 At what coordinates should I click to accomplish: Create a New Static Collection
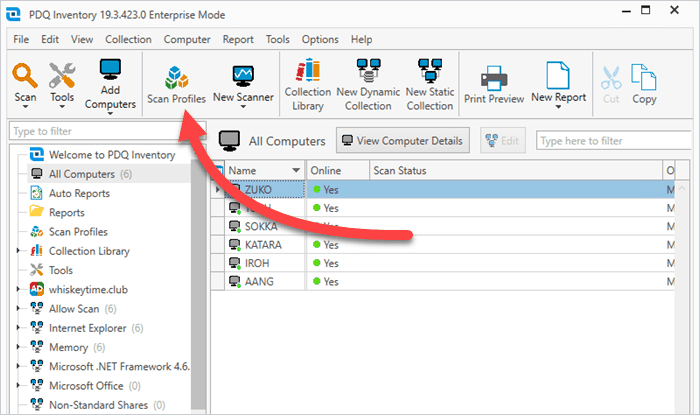click(430, 84)
